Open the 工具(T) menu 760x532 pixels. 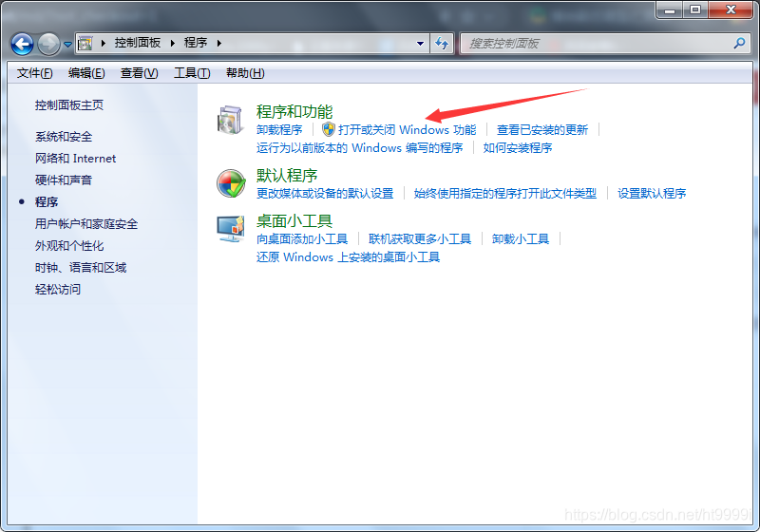point(192,73)
